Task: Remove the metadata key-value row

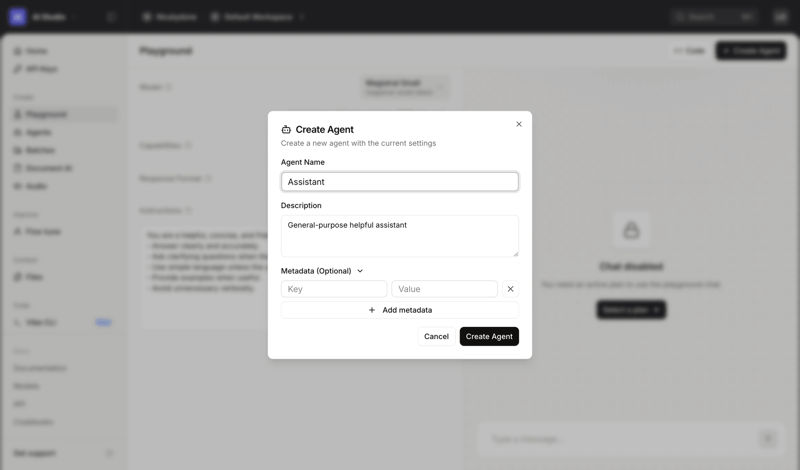Action: pyautogui.click(x=510, y=289)
